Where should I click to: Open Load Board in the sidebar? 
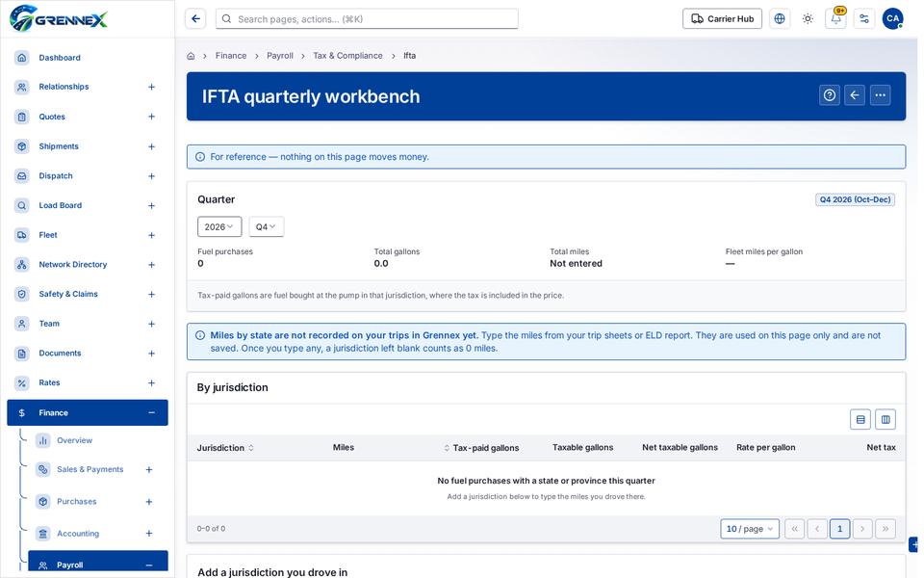(88, 205)
